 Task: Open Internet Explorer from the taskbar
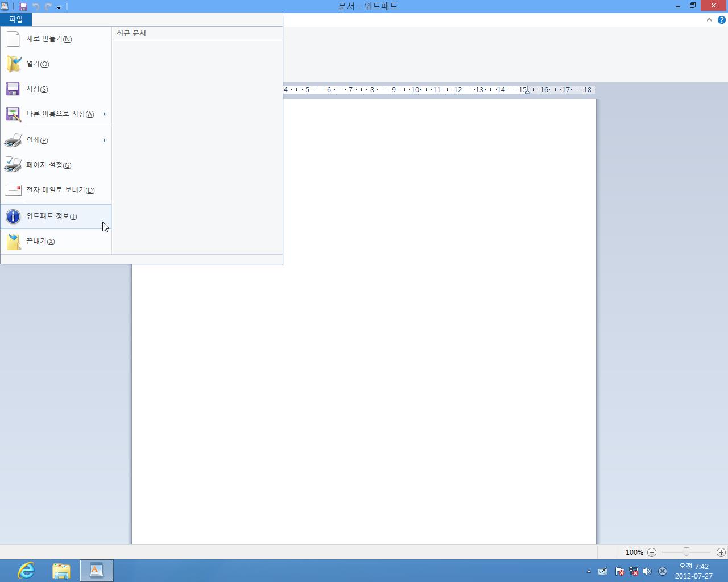click(x=26, y=571)
